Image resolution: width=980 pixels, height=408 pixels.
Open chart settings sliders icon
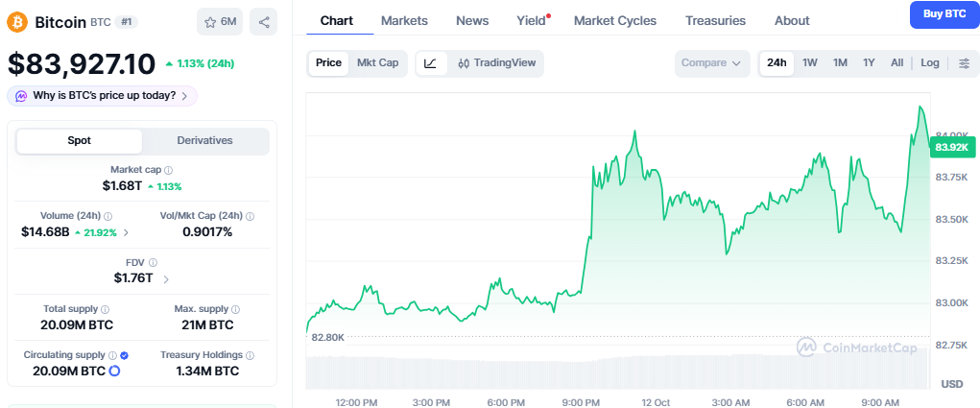(965, 63)
